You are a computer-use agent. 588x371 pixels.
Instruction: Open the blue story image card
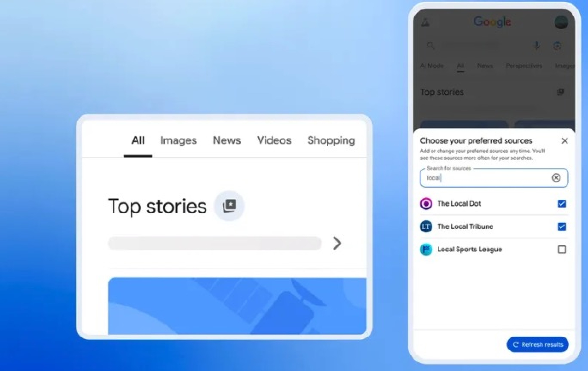coord(237,306)
